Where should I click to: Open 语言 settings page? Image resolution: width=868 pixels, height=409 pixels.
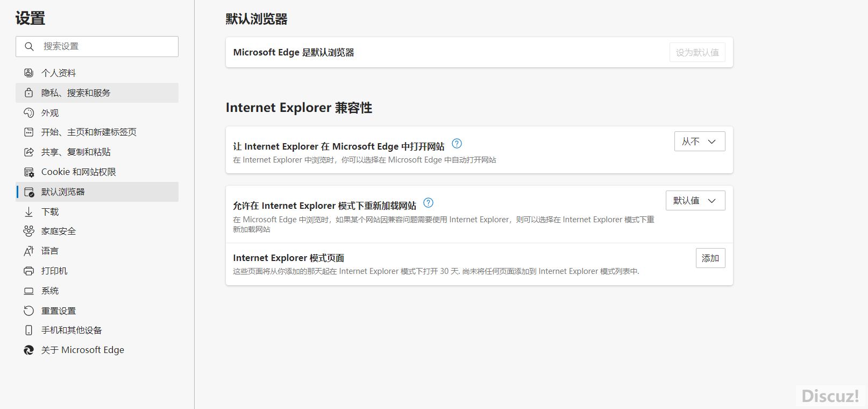(x=97, y=251)
